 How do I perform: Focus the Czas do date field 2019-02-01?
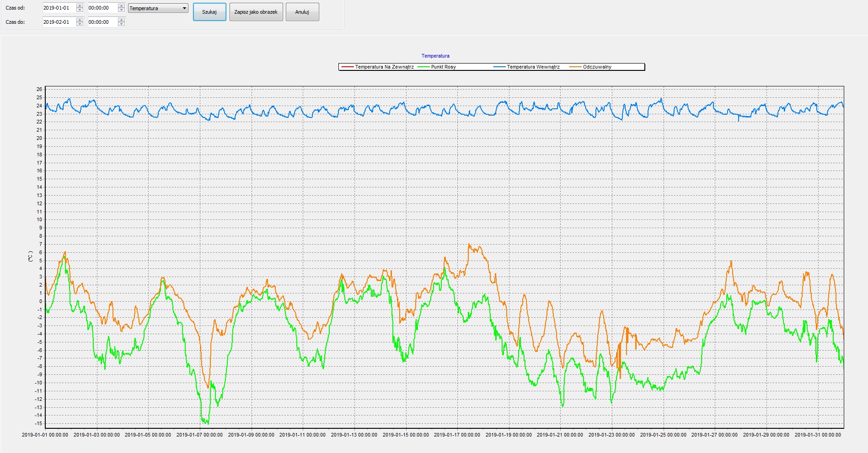click(59, 22)
